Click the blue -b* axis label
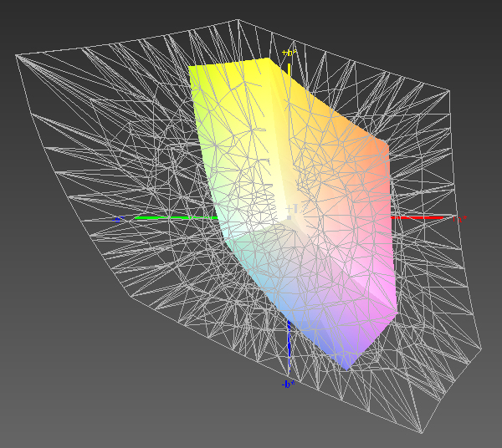The height and width of the screenshot is (448, 502). [288, 384]
